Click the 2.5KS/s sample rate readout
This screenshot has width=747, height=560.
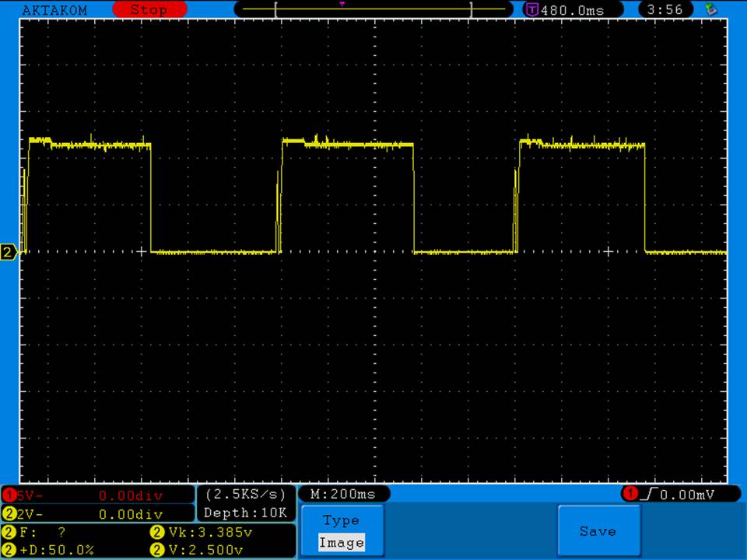[245, 494]
